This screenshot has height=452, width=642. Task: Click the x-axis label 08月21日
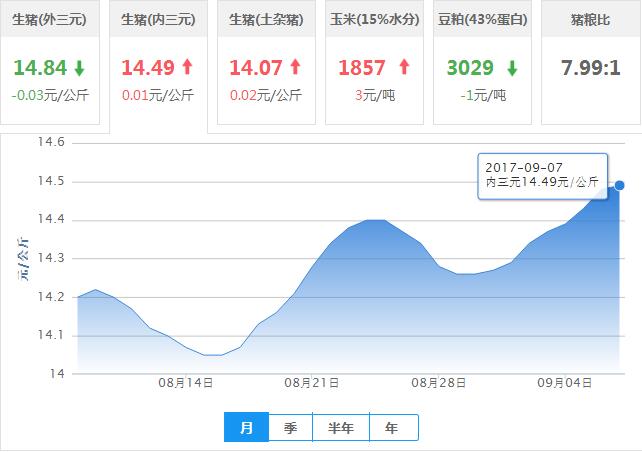pos(312,383)
